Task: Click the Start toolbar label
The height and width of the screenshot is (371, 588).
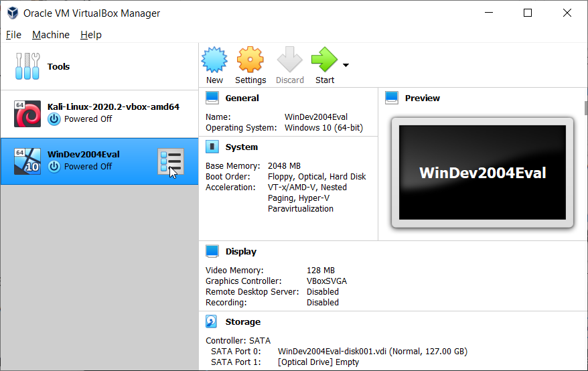Action: click(325, 80)
